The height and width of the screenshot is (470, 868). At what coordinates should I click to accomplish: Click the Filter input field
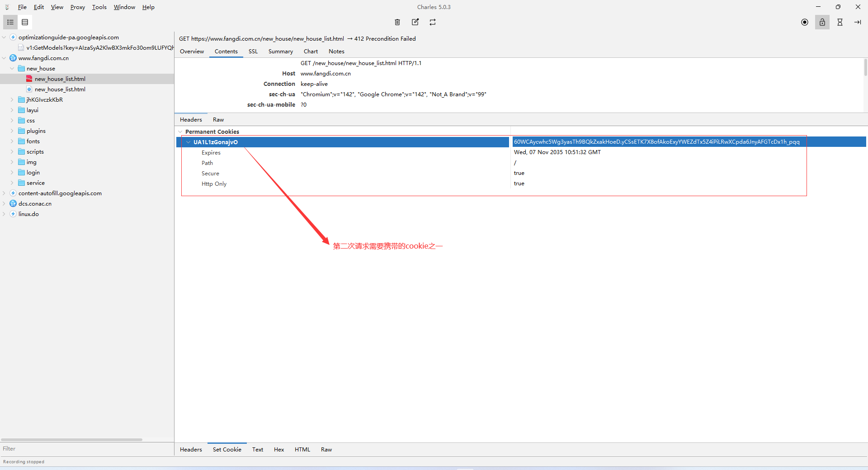pyautogui.click(x=87, y=449)
